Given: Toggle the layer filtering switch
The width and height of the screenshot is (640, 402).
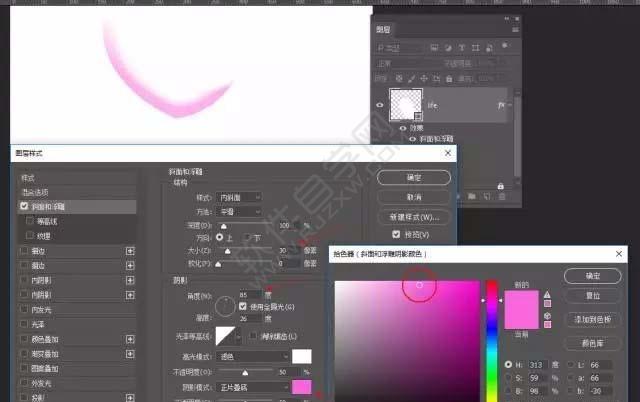Looking at the screenshot, I should [505, 46].
